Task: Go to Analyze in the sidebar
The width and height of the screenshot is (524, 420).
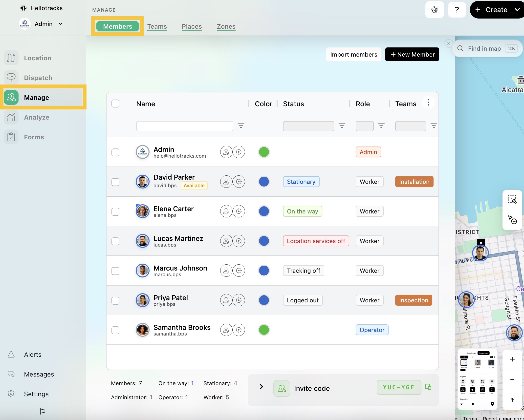Action: [37, 117]
